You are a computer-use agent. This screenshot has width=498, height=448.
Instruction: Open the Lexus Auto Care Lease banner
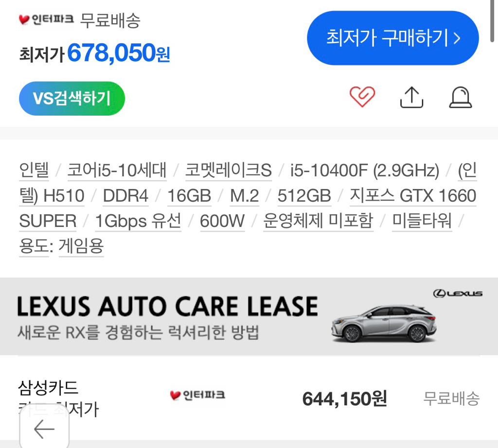click(249, 316)
